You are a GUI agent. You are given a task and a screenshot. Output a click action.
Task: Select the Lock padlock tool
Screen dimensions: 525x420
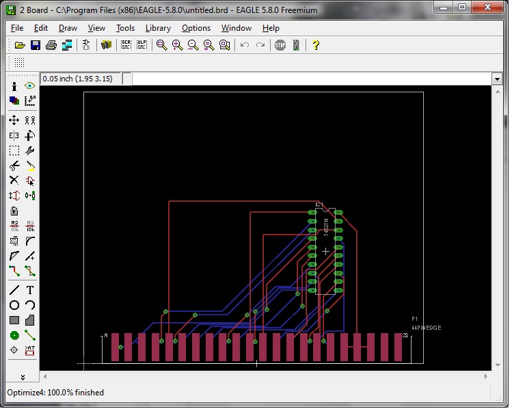click(x=14, y=211)
